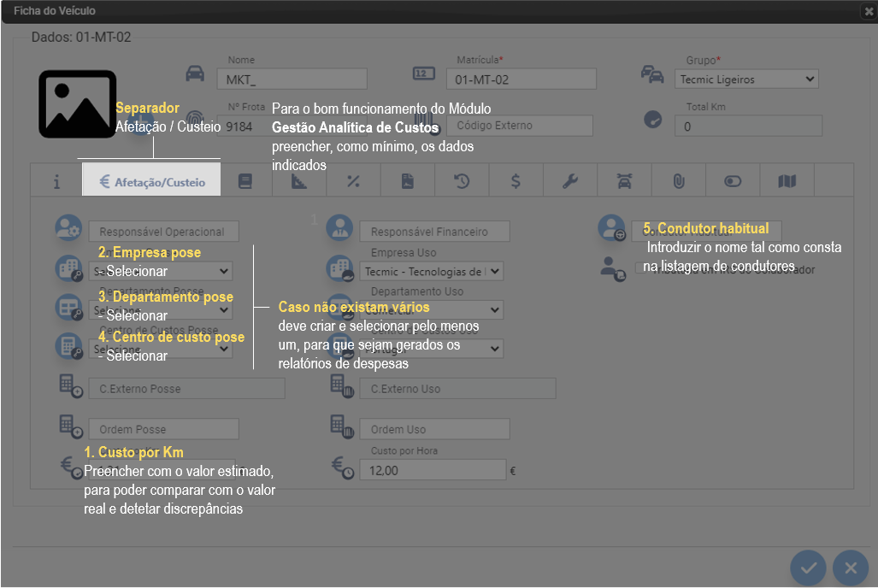Open the Departamento Uso dropdown

(x=431, y=309)
